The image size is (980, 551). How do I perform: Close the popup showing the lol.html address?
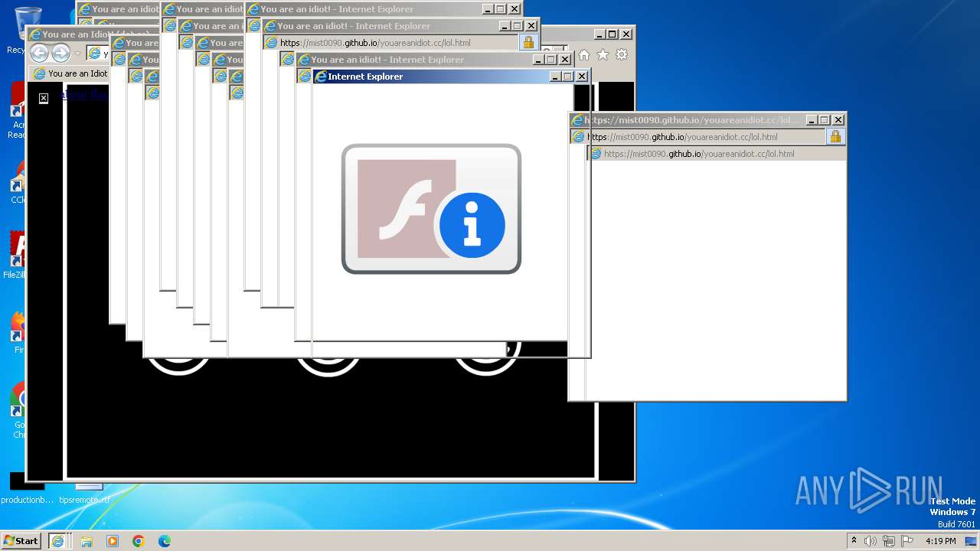click(x=531, y=26)
